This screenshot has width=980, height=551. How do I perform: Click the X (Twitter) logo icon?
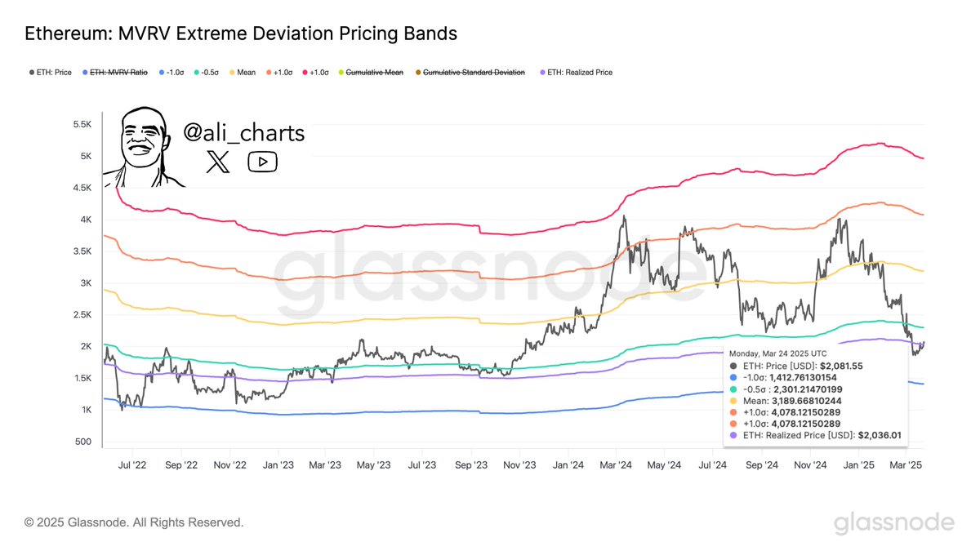click(218, 161)
